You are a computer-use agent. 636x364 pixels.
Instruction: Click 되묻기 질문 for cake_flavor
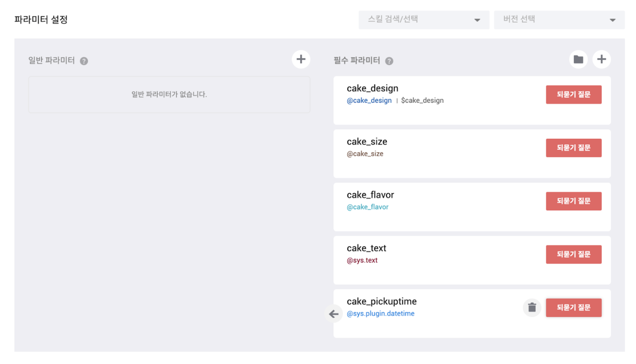573,201
